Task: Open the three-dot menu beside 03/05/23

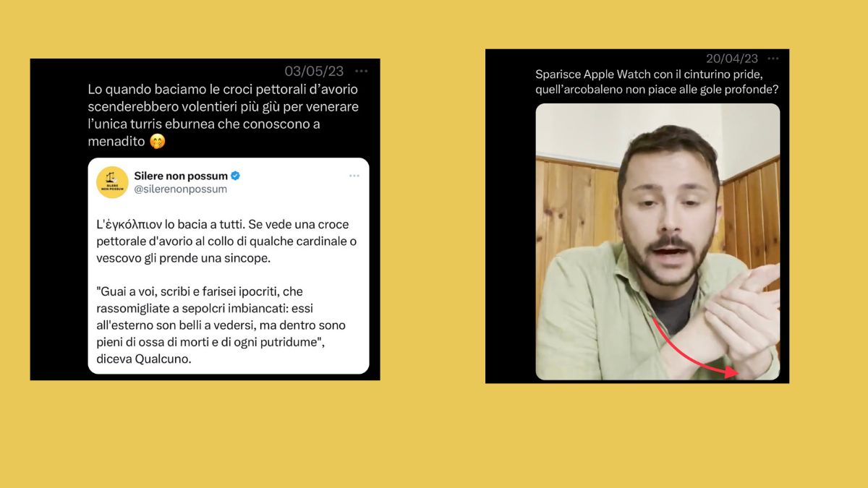Action: tap(362, 71)
